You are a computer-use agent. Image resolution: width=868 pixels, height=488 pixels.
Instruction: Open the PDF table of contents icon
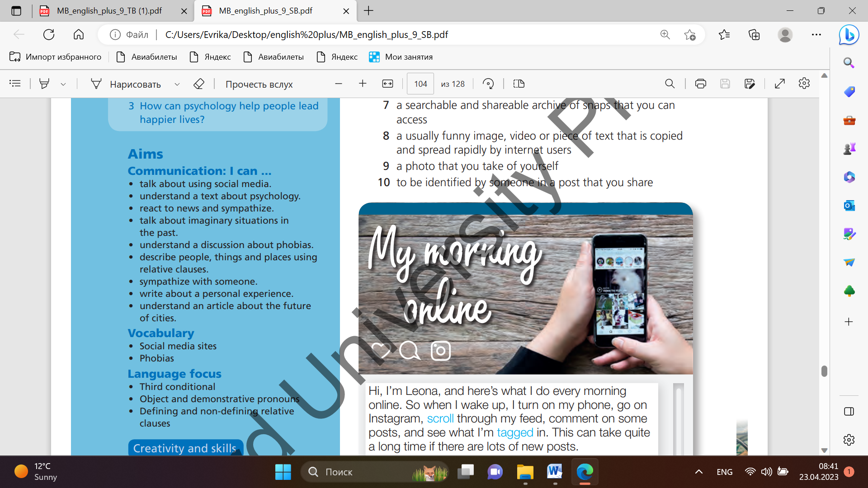[x=15, y=84]
